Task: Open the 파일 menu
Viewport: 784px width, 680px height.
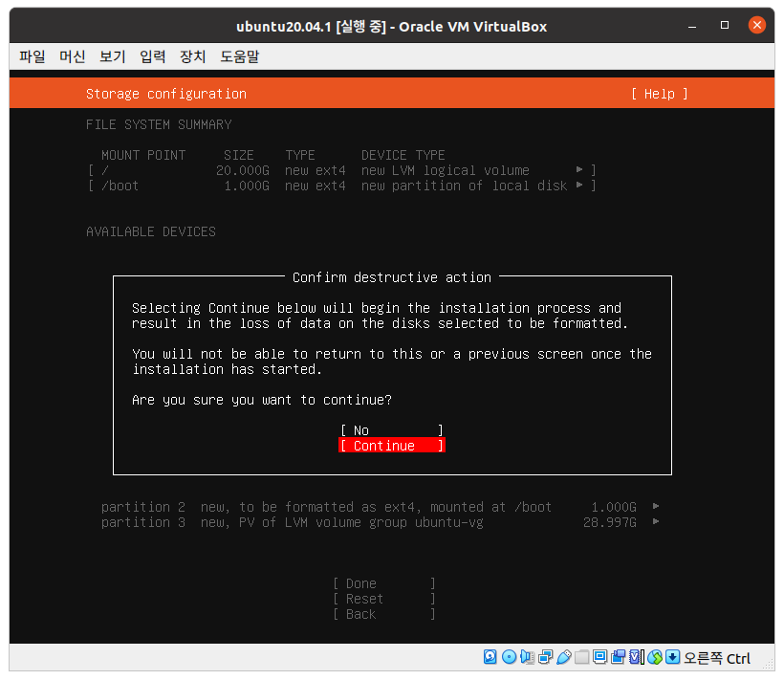Action: 32,56
